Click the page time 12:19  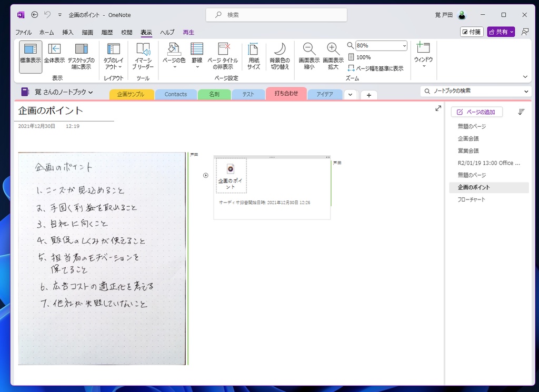[73, 126]
